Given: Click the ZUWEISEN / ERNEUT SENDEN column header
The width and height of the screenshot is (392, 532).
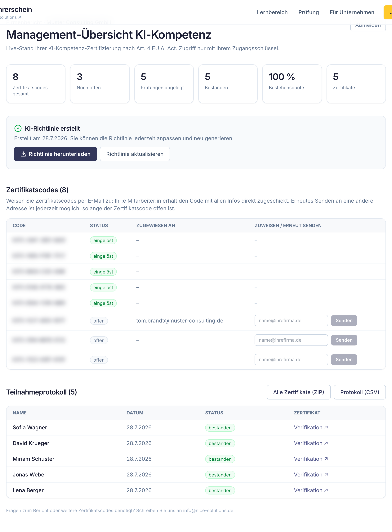Looking at the screenshot, I should pos(288,225).
